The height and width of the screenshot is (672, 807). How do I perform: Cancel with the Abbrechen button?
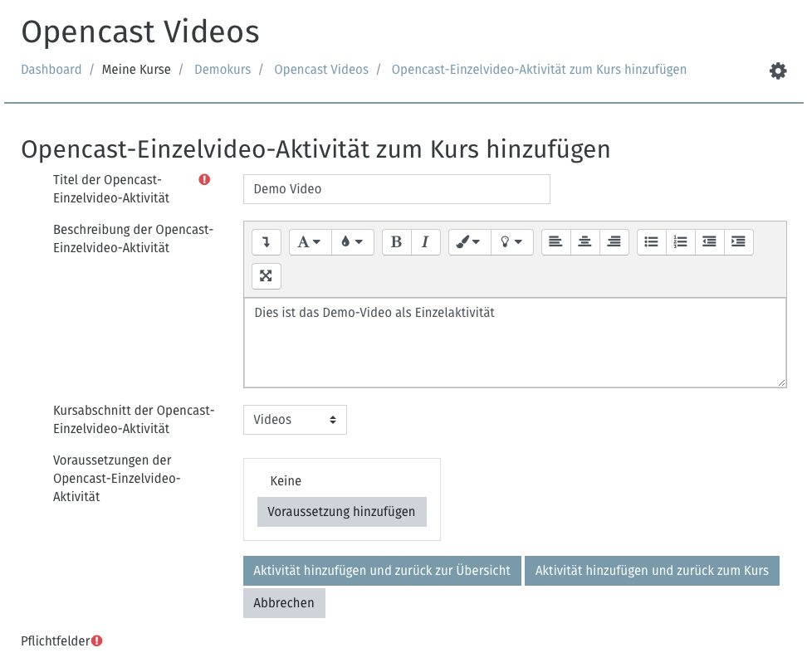(284, 603)
